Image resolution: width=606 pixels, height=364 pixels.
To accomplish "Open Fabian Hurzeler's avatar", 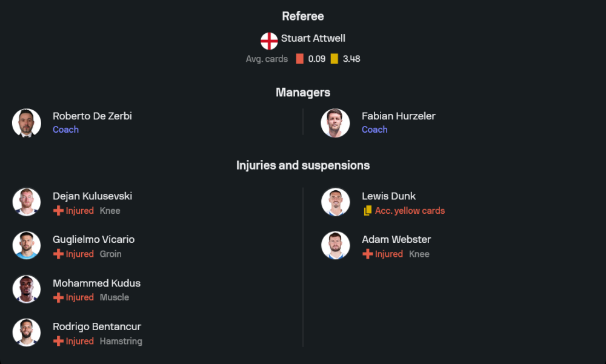I will (x=335, y=123).
